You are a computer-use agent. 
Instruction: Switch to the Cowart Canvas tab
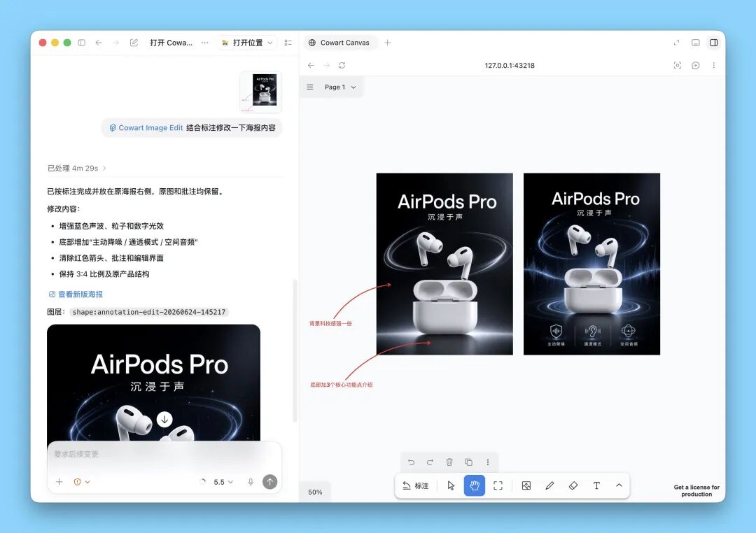pyautogui.click(x=339, y=43)
